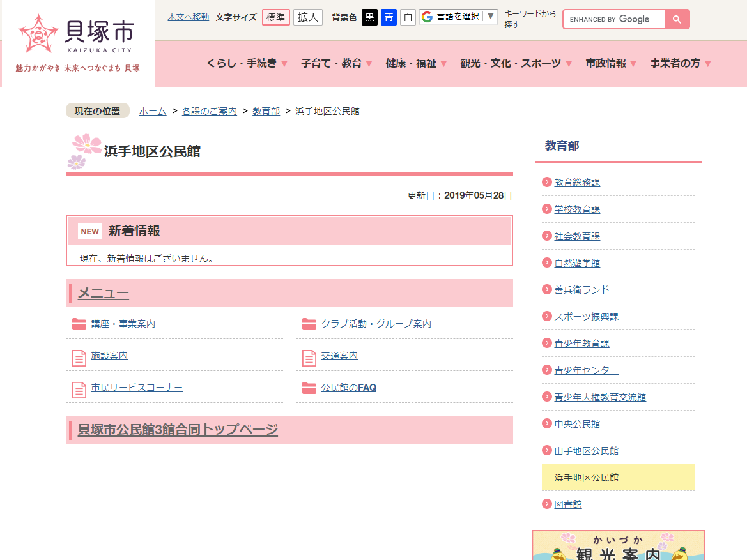The image size is (747, 560).
Task: Open the 事業者の方 navigation menu
Action: pyautogui.click(x=681, y=63)
